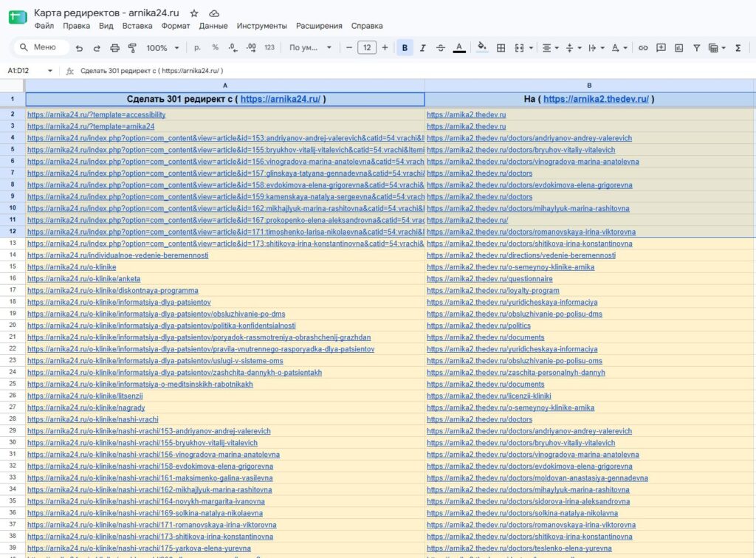Increase decimal places
This screenshot has width=756, height=558.
tap(251, 48)
